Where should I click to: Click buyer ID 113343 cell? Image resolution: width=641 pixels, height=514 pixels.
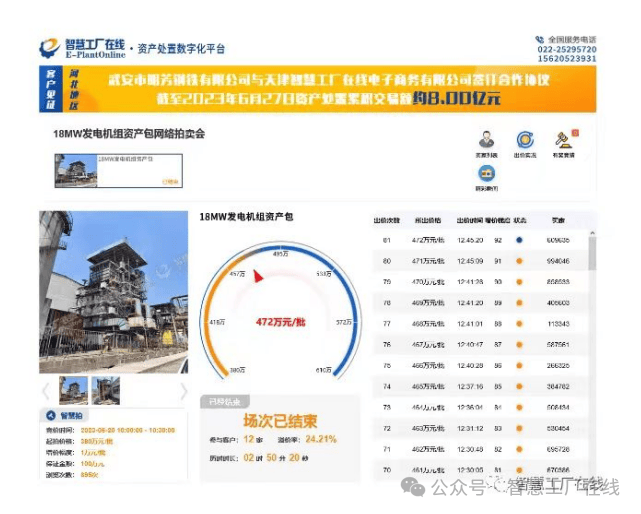(x=558, y=324)
